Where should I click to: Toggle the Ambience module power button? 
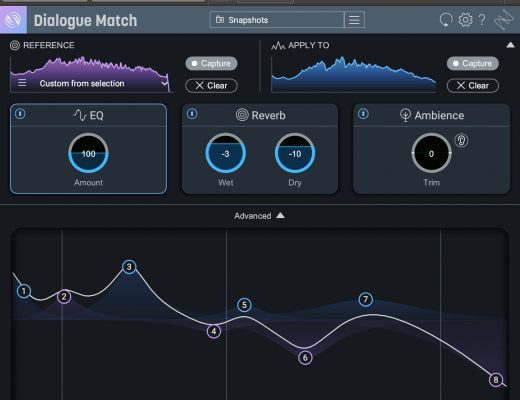pos(363,114)
